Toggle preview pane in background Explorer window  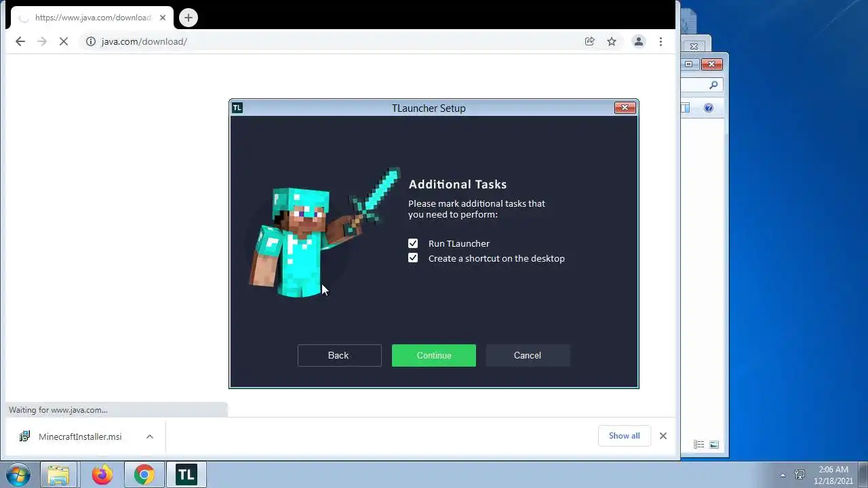coord(686,108)
